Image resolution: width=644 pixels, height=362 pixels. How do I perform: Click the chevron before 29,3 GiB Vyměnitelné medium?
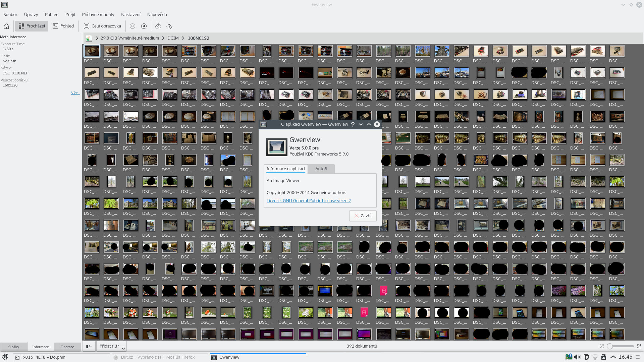click(x=97, y=38)
